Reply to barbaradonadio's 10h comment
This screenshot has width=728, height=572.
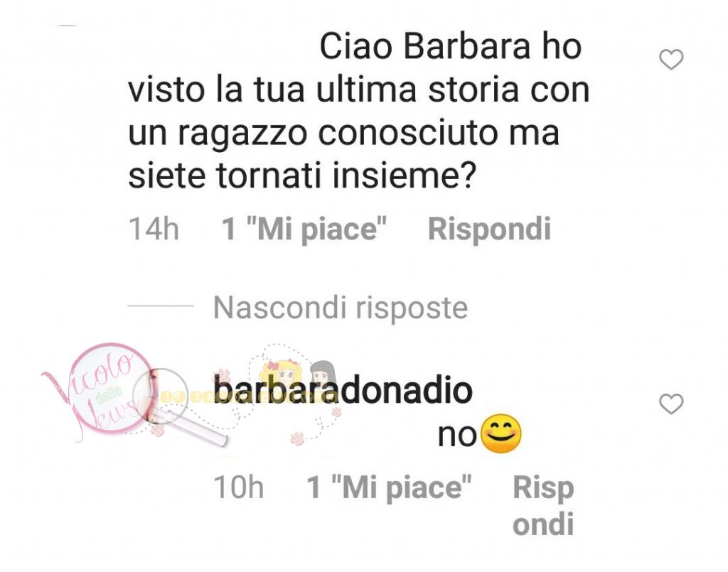coord(543,504)
